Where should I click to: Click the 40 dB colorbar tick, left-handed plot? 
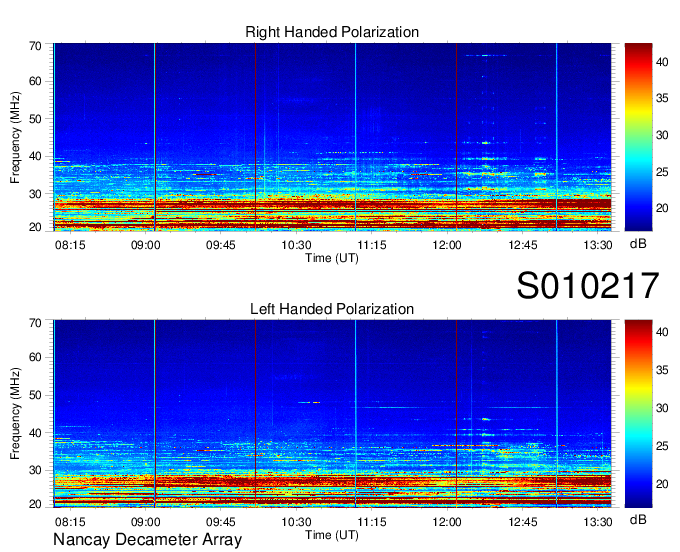coord(662,332)
